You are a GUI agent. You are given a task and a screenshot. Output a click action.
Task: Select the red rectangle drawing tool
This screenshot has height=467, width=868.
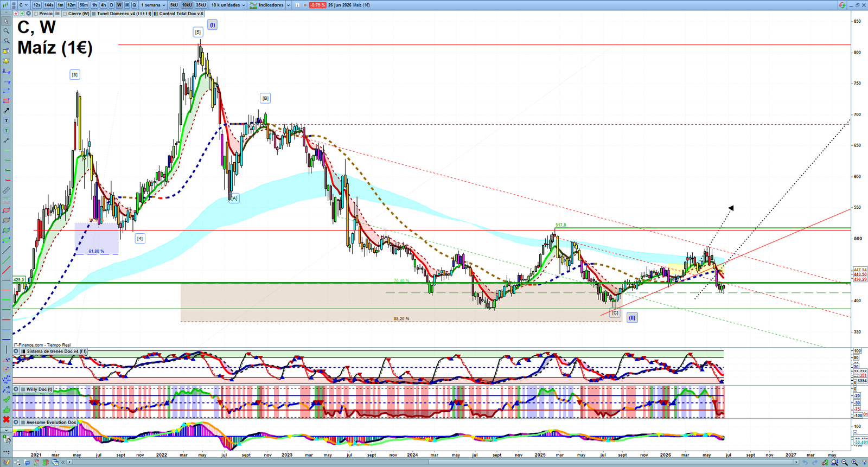click(x=6, y=100)
